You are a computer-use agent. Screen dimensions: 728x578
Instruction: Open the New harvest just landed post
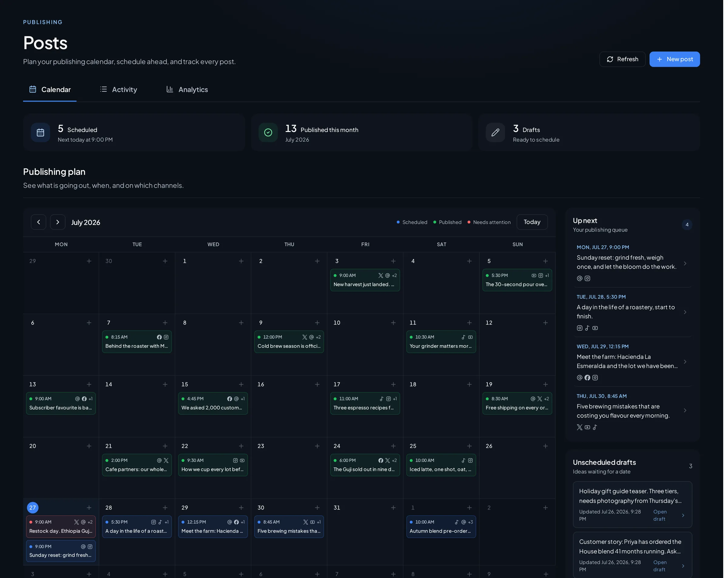click(365, 280)
